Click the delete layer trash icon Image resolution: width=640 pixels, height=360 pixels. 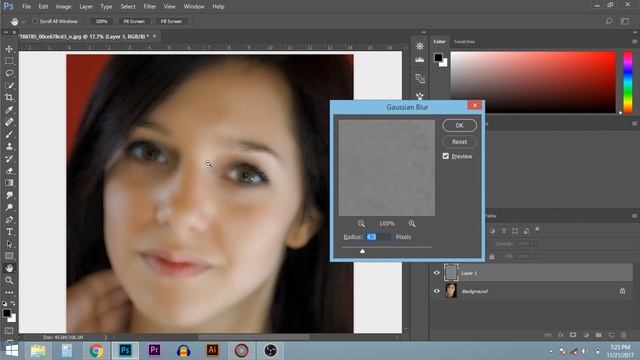[x=623, y=335]
